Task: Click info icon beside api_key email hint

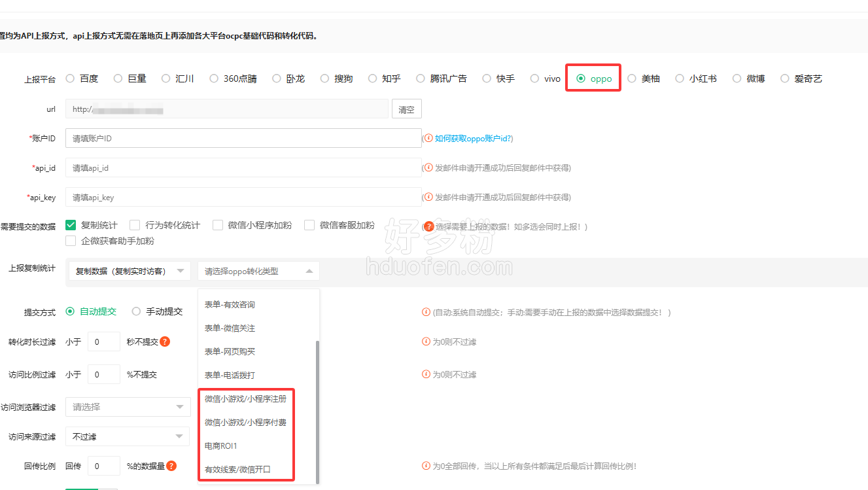Action: click(428, 197)
